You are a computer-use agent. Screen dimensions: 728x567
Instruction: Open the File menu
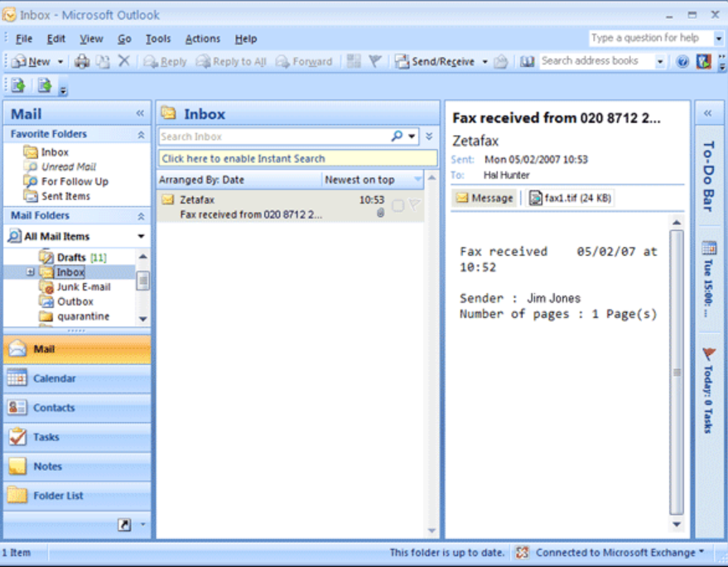click(24, 39)
